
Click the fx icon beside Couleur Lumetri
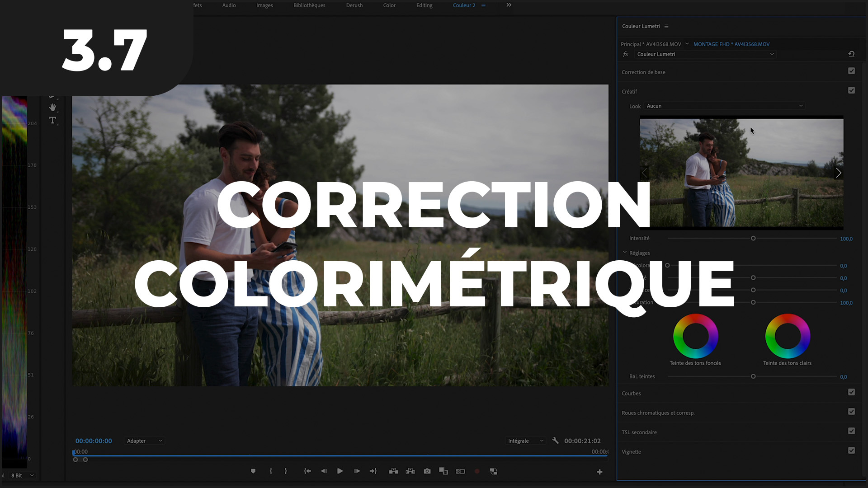626,54
